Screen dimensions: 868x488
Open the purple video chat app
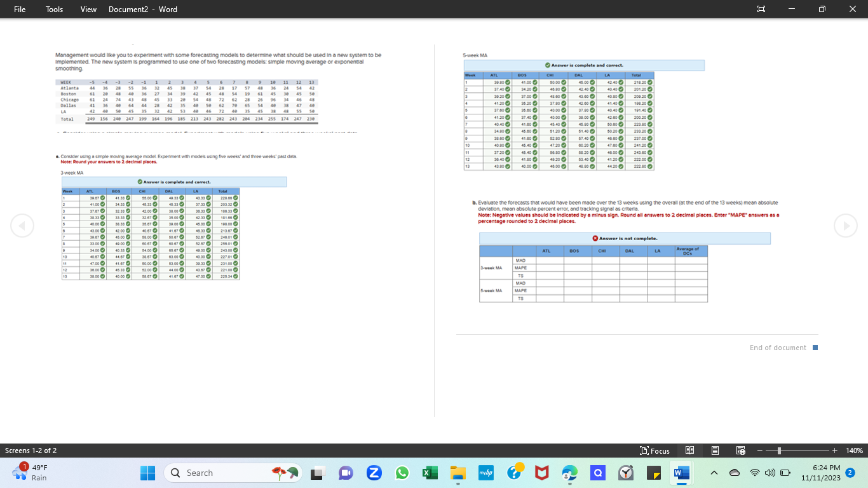(x=345, y=473)
